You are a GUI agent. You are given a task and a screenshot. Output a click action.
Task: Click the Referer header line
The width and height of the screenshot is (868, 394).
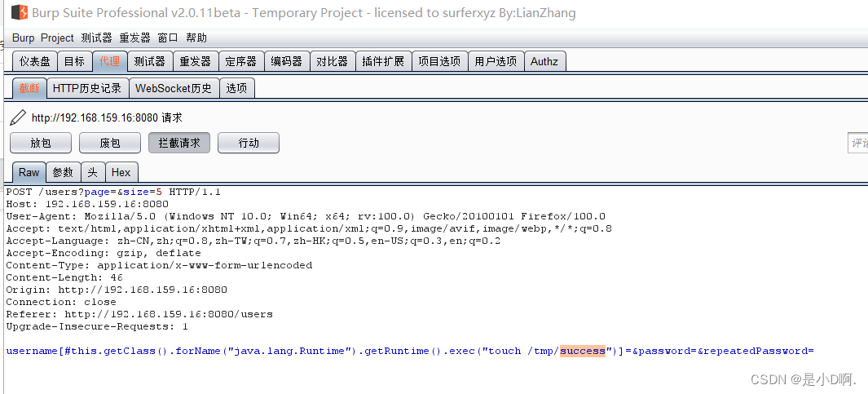pos(139,314)
